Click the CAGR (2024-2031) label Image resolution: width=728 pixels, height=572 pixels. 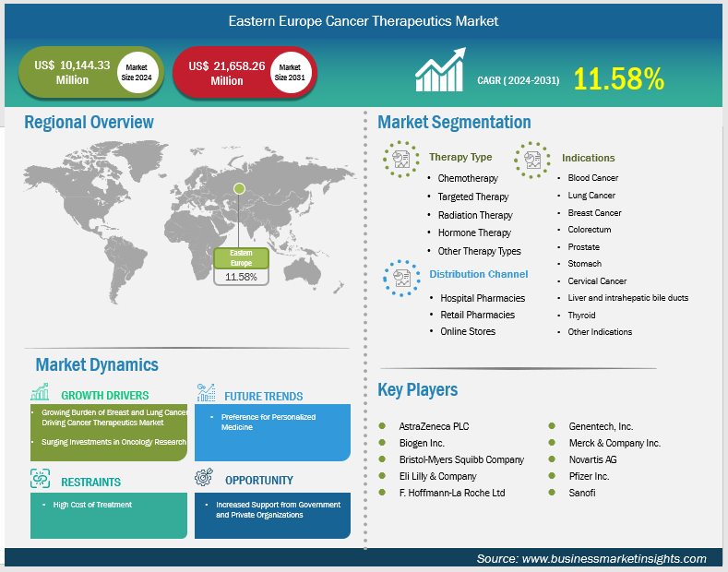point(519,80)
